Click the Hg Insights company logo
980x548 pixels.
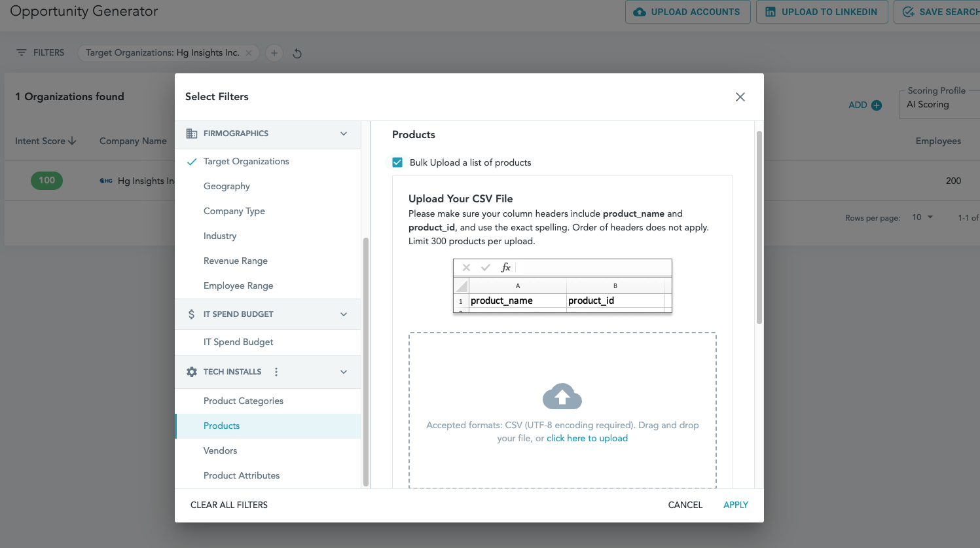106,181
